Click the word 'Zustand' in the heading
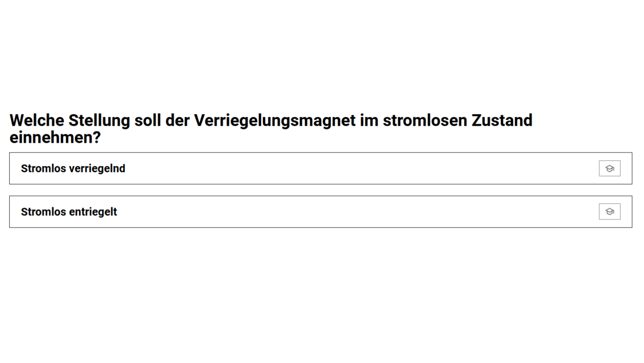Viewport: 644px width, 363px height. 501,121
